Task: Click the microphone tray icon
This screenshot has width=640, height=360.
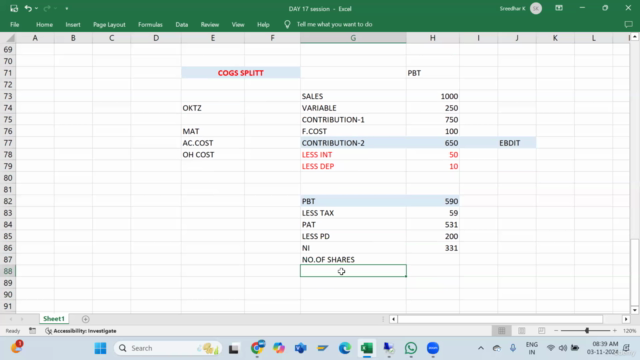Action: (x=513, y=348)
